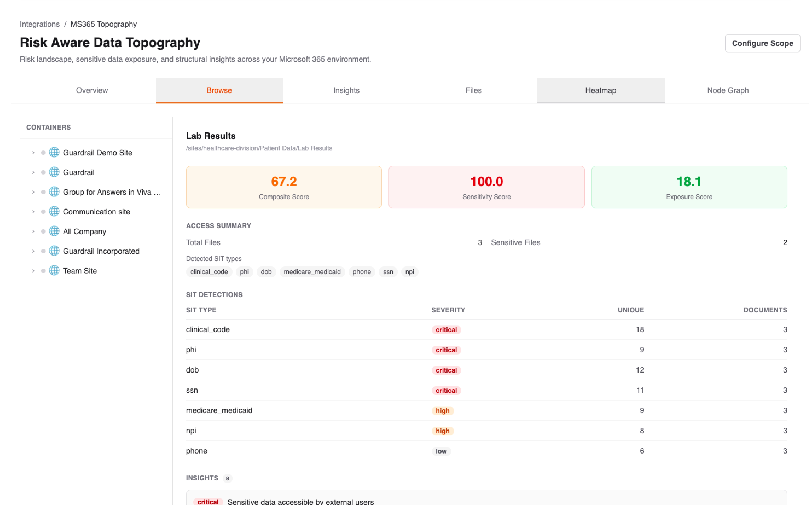Click the low badge in phone row
The image size is (812, 505).
(441, 451)
